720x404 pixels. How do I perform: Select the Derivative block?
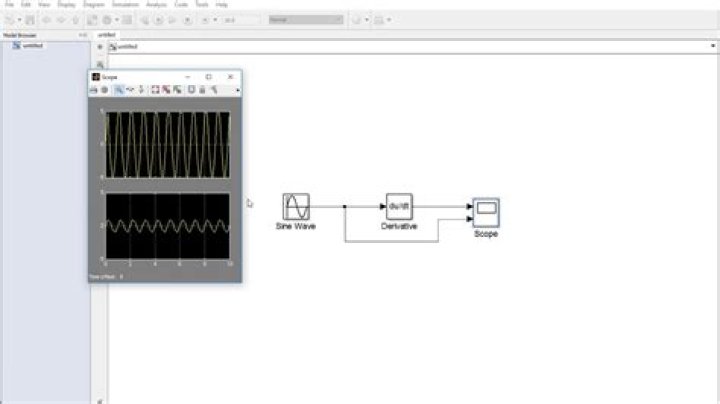pyautogui.click(x=399, y=207)
